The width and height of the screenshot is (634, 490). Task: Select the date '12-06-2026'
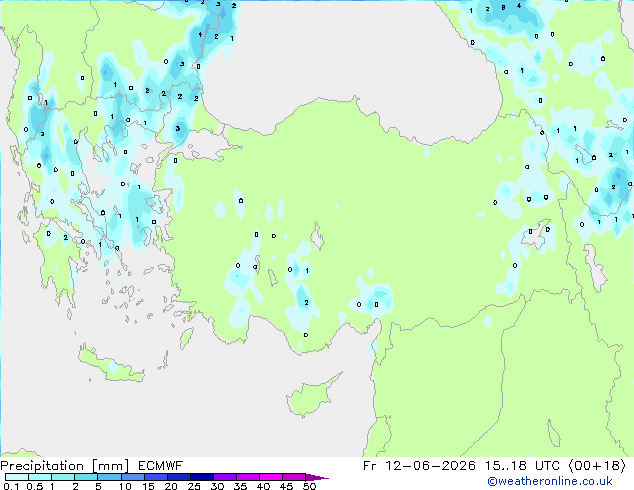click(x=430, y=466)
